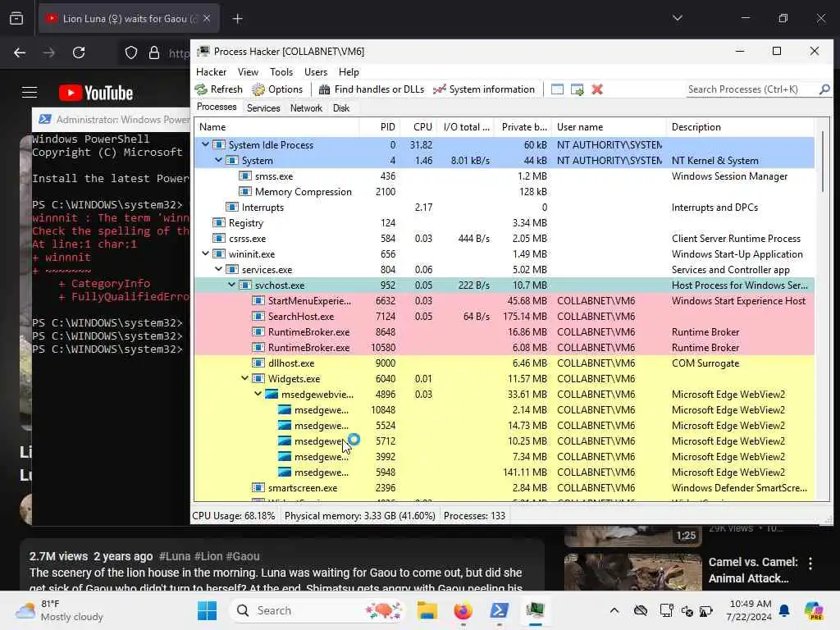Sort by the CPU column header
This screenshot has height=630, width=840.
(x=419, y=127)
